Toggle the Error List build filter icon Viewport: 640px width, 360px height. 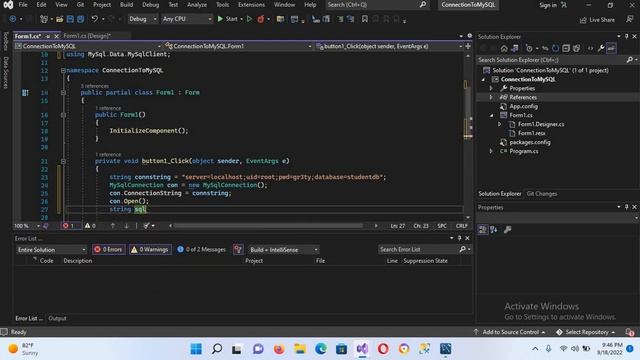click(238, 249)
